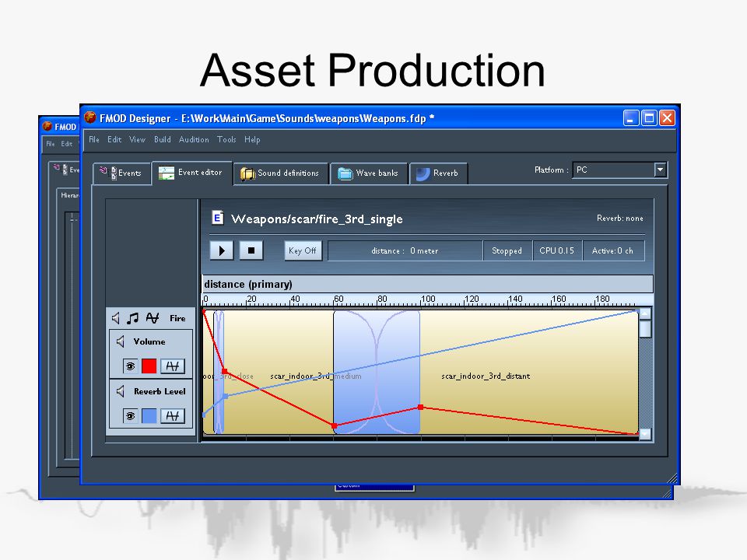Image resolution: width=747 pixels, height=560 pixels.
Task: Click the Key Off button
Action: [x=303, y=250]
